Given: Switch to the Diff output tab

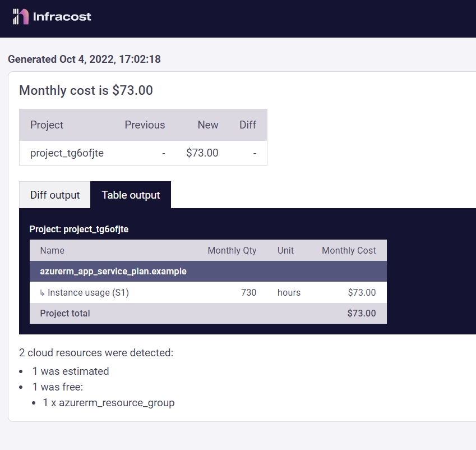Looking at the screenshot, I should coord(55,195).
